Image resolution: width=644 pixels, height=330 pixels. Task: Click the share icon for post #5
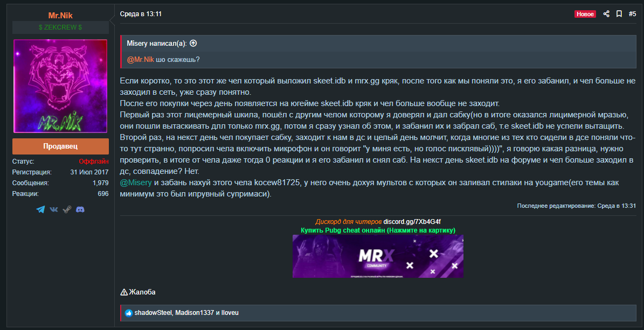click(606, 14)
